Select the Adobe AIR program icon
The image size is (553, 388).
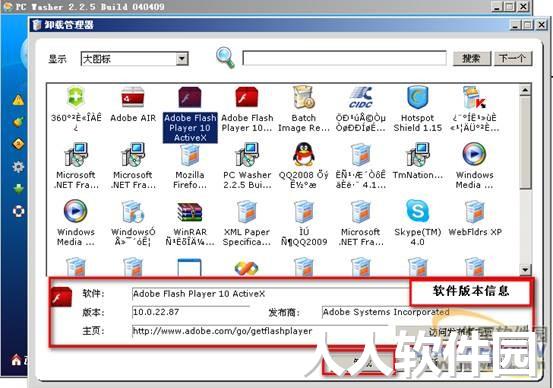(133, 97)
